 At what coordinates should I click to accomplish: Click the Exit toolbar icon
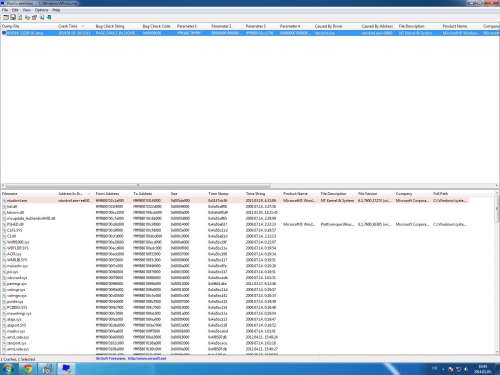pyautogui.click(x=49, y=17)
